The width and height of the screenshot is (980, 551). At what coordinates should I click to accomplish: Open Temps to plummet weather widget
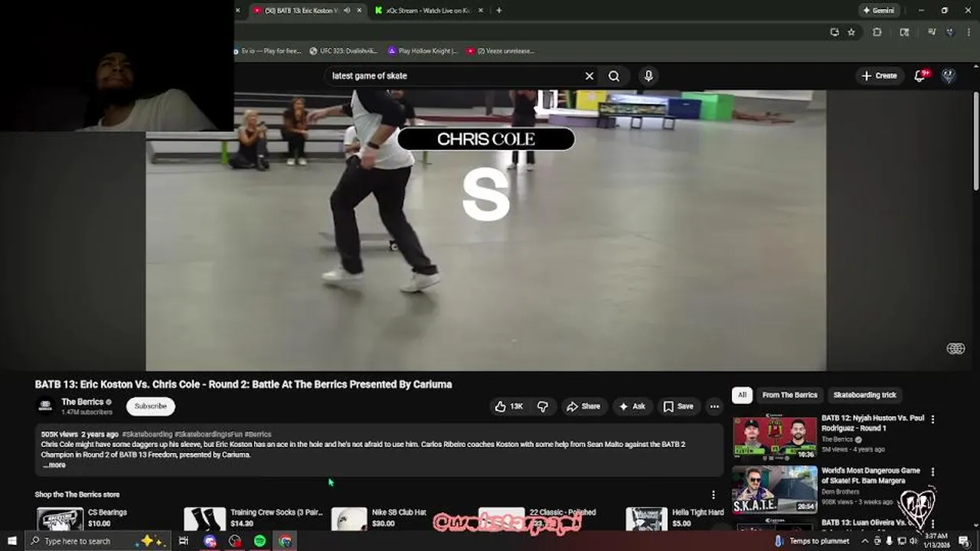[x=812, y=541]
